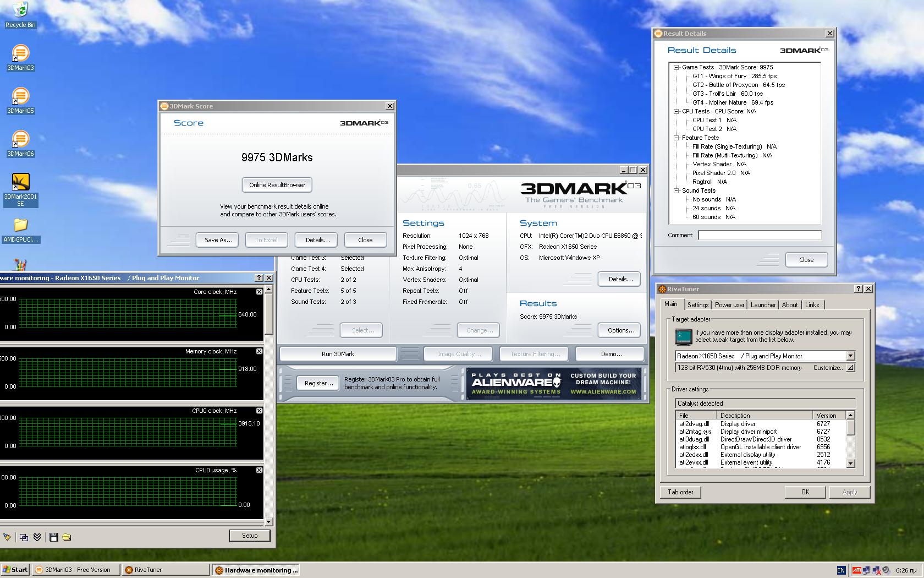Image resolution: width=924 pixels, height=578 pixels.
Task: Click the Start button
Action: point(15,570)
